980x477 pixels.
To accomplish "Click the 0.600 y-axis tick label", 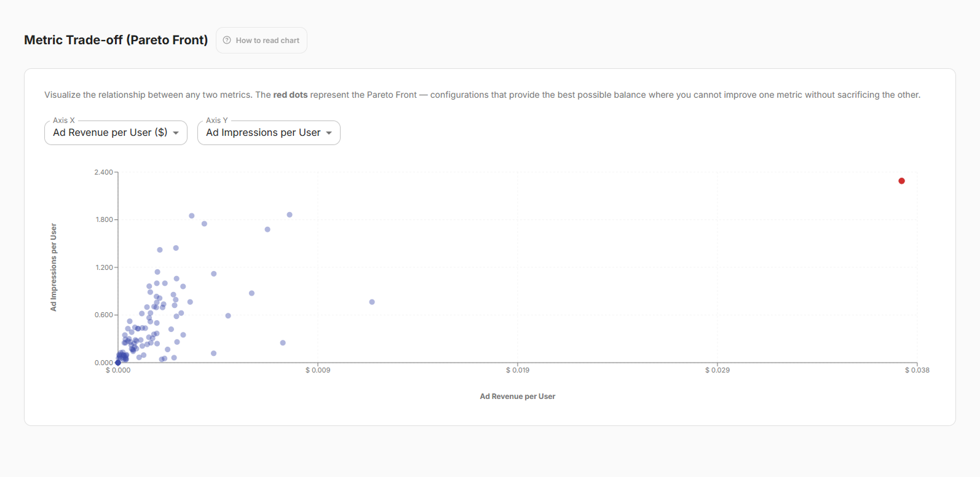I will tap(104, 315).
